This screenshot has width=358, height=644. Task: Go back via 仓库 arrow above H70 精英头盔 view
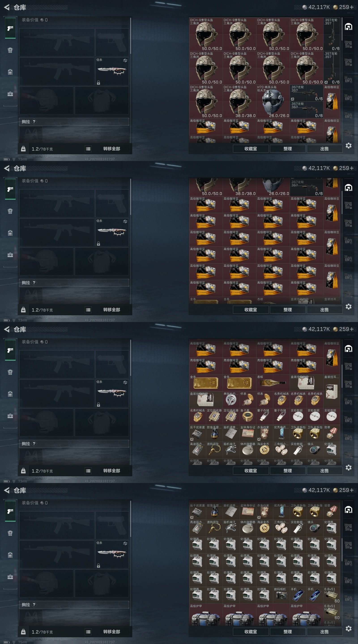pyautogui.click(x=7, y=7)
